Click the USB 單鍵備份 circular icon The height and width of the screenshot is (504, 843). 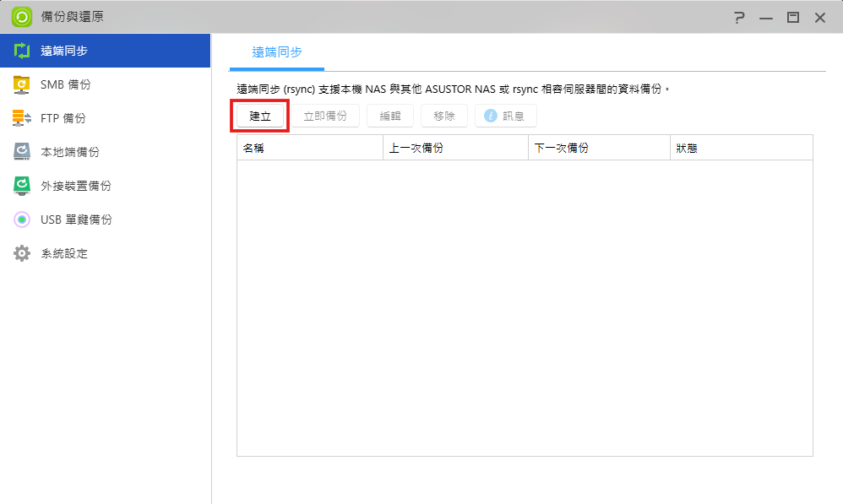tap(21, 219)
